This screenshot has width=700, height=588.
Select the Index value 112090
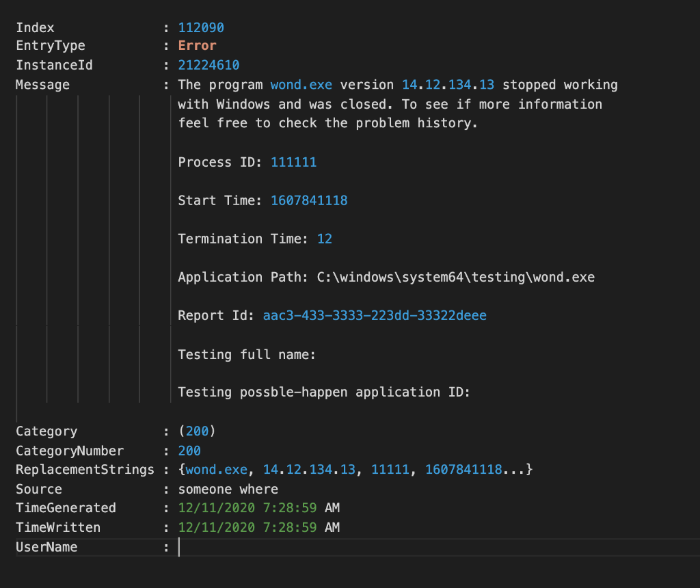coord(200,27)
